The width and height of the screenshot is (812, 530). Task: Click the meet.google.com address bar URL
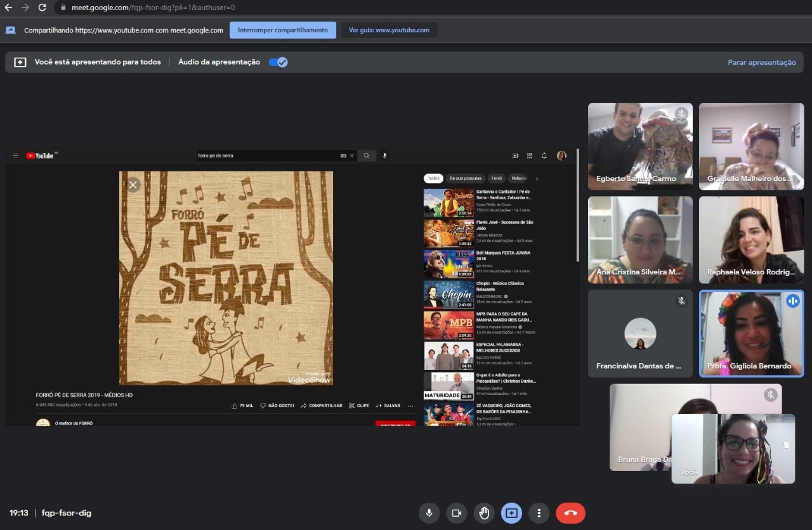[x=152, y=8]
